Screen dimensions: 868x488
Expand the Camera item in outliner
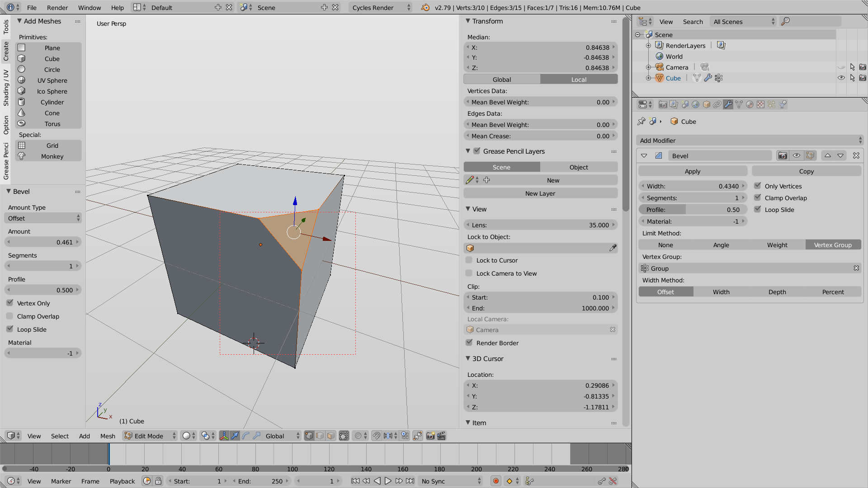[x=648, y=67]
